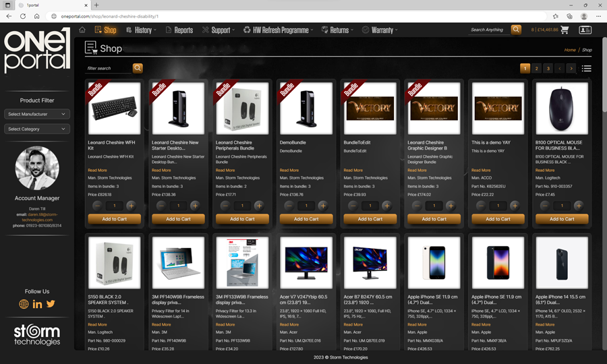Click the orange filter search magnifier button
The height and width of the screenshot is (364, 607).
click(138, 68)
